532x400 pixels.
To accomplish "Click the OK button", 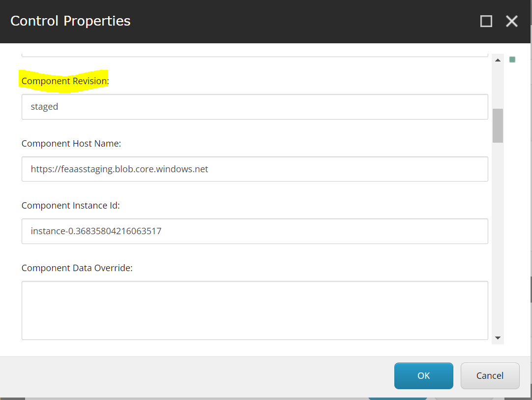I will point(423,375).
